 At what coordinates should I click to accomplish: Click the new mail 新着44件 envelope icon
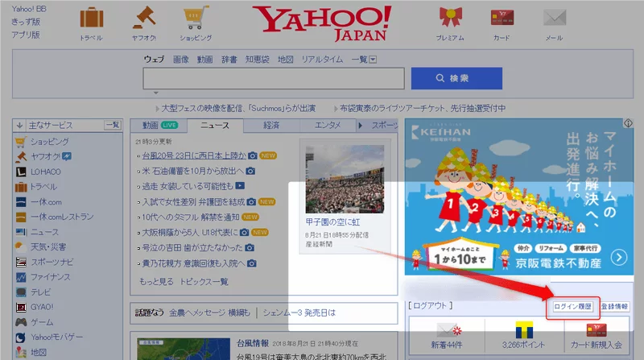click(x=448, y=330)
